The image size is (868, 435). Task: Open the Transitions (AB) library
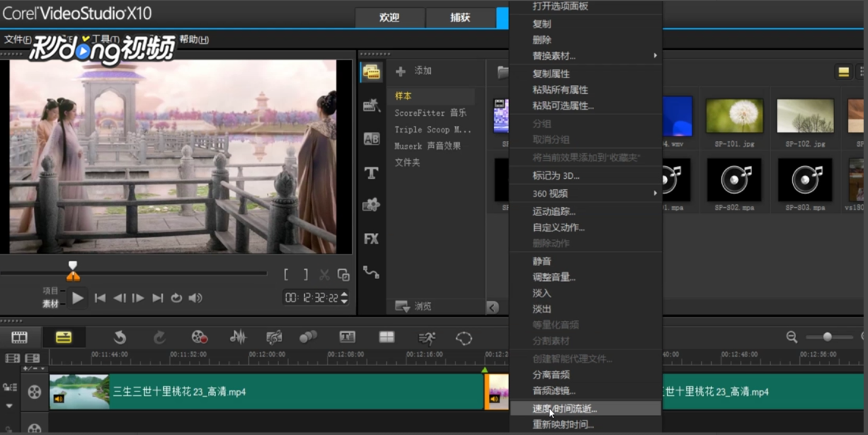point(371,139)
